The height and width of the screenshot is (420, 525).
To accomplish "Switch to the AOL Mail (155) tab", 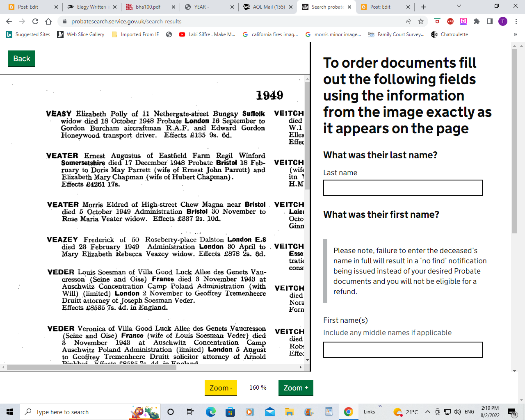I will (x=269, y=7).
